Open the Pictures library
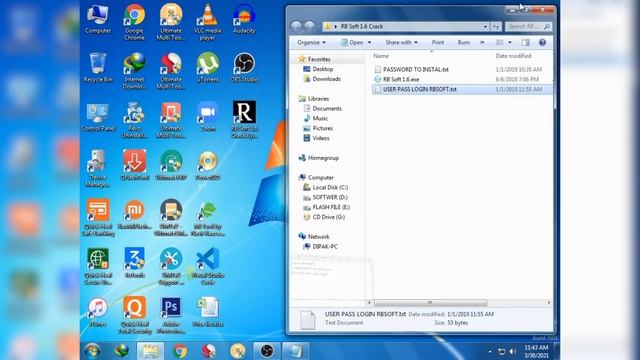This screenshot has width=640, height=360. coord(322,128)
